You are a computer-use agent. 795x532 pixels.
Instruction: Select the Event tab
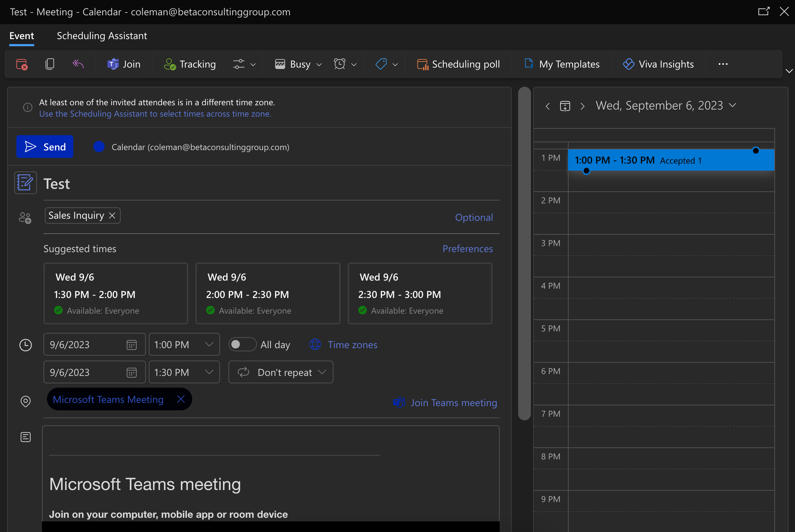[x=22, y=36]
